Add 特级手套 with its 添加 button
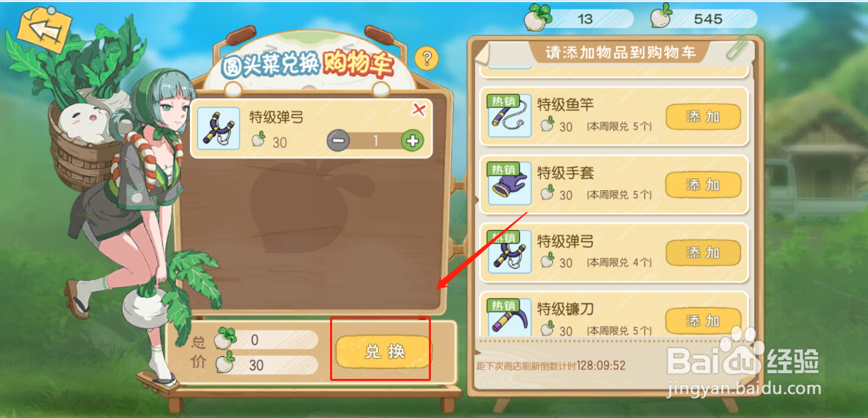This screenshot has height=418, width=868. pos(703,185)
